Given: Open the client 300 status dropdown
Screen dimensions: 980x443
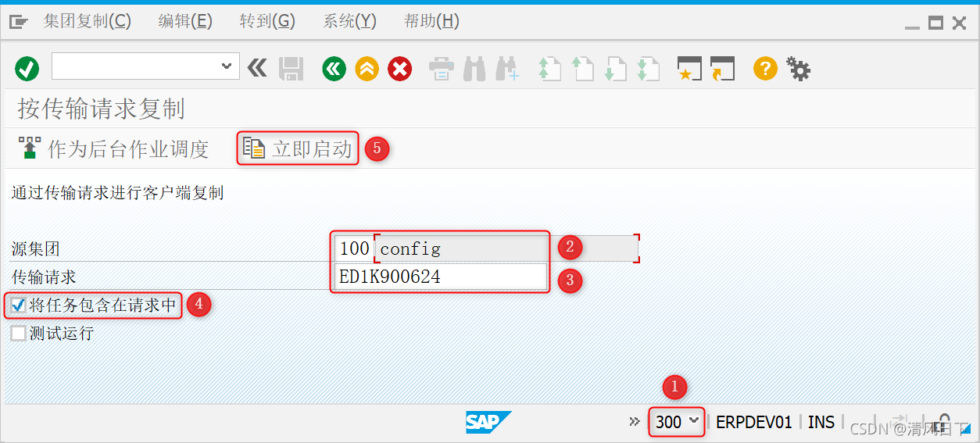Looking at the screenshot, I should (677, 422).
